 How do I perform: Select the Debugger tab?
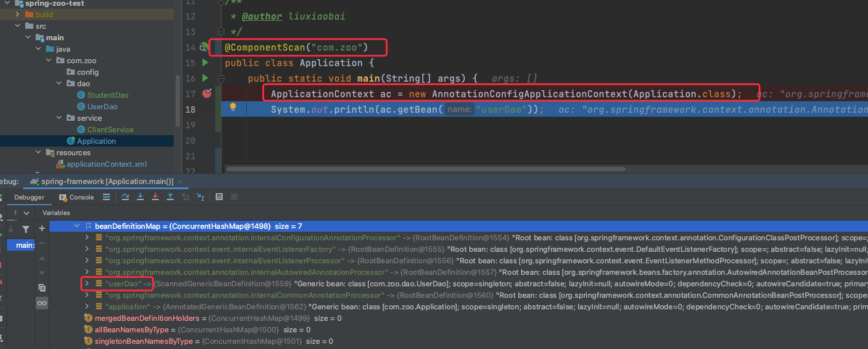[29, 197]
